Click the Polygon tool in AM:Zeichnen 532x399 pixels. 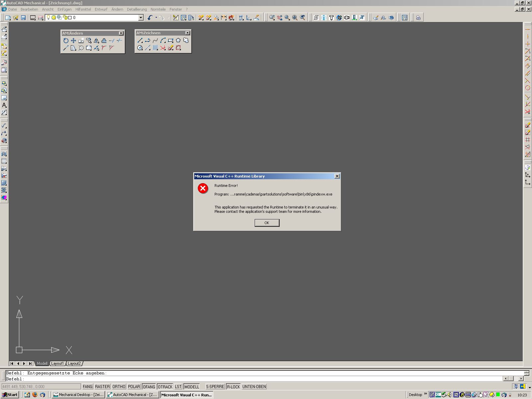(x=178, y=41)
